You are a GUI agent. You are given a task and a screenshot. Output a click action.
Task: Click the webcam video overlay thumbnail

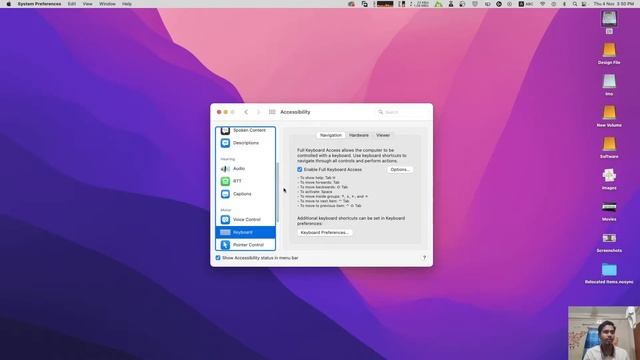(x=604, y=333)
